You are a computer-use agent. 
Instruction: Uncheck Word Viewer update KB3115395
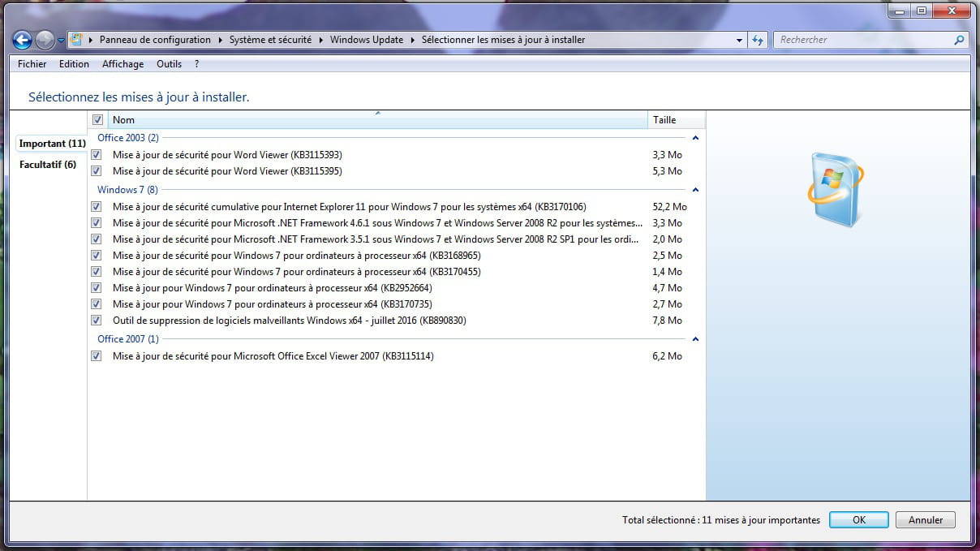[x=97, y=171]
